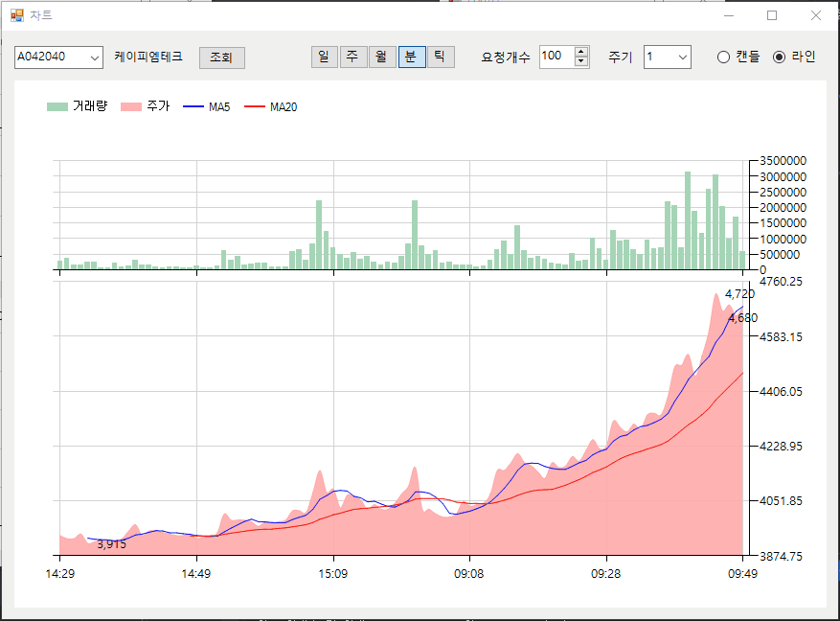Click the 4760.25 price axis label
This screenshot has width=840, height=621.
point(781,282)
